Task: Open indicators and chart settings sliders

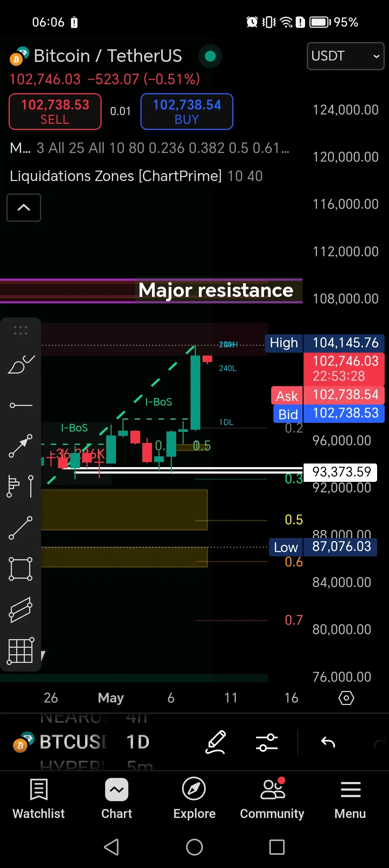Action: pos(267,743)
